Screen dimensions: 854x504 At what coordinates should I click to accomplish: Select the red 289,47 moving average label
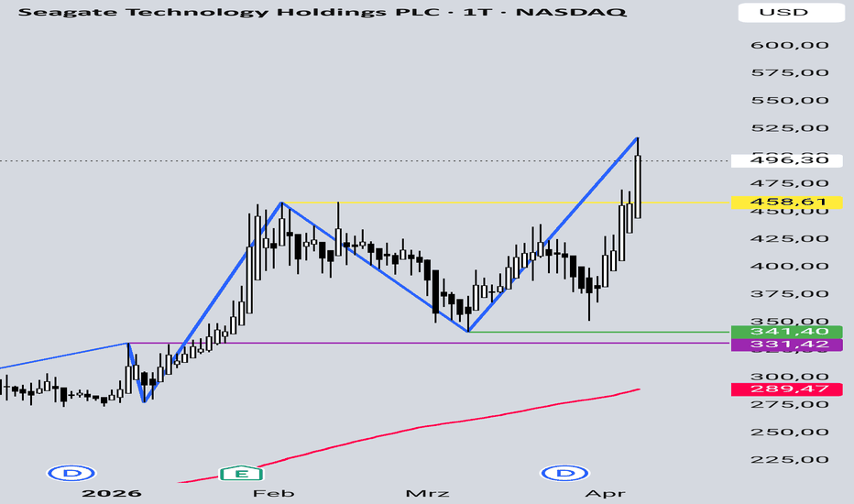pos(786,389)
